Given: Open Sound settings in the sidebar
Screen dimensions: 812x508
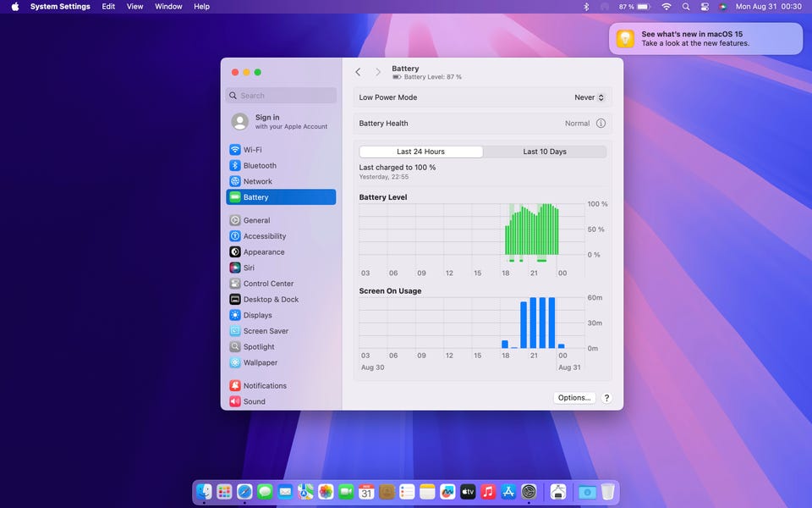Looking at the screenshot, I should [x=281, y=401].
